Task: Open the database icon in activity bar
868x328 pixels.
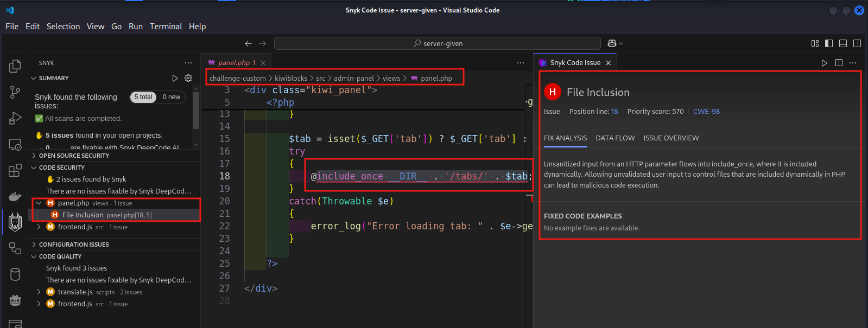Action: (x=15, y=274)
